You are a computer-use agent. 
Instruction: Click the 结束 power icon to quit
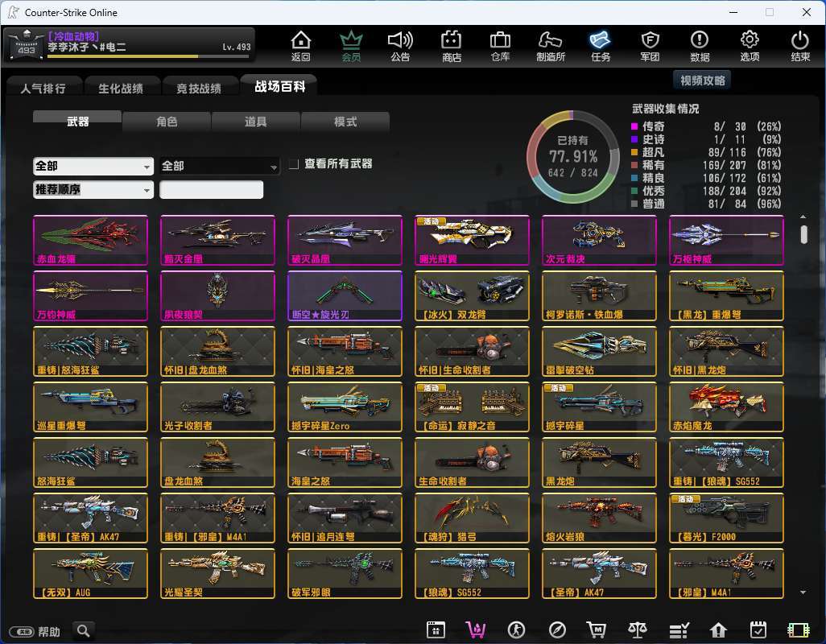click(x=799, y=47)
